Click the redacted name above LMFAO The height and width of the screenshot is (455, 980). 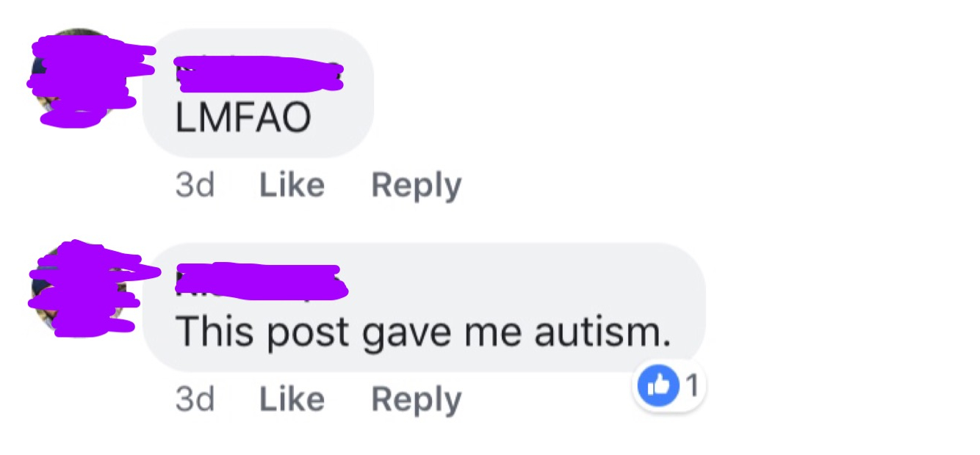pyautogui.click(x=259, y=74)
